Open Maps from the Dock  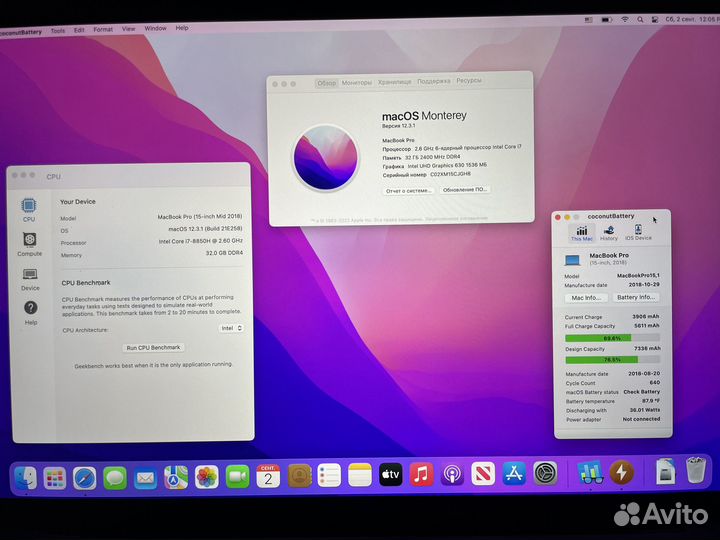(x=176, y=478)
